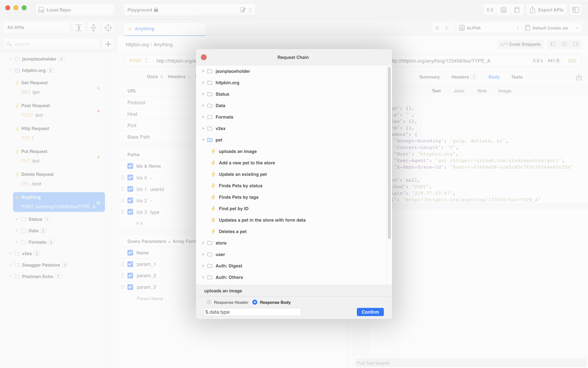Click the plus icon to add API
The height and width of the screenshot is (368, 588).
pyautogui.click(x=108, y=44)
